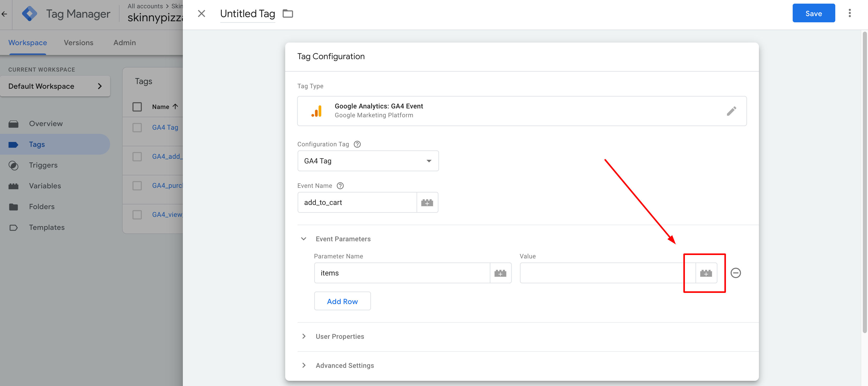Image resolution: width=868 pixels, height=386 pixels.
Task: Open the GA4_add_ tag link
Action: (167, 156)
